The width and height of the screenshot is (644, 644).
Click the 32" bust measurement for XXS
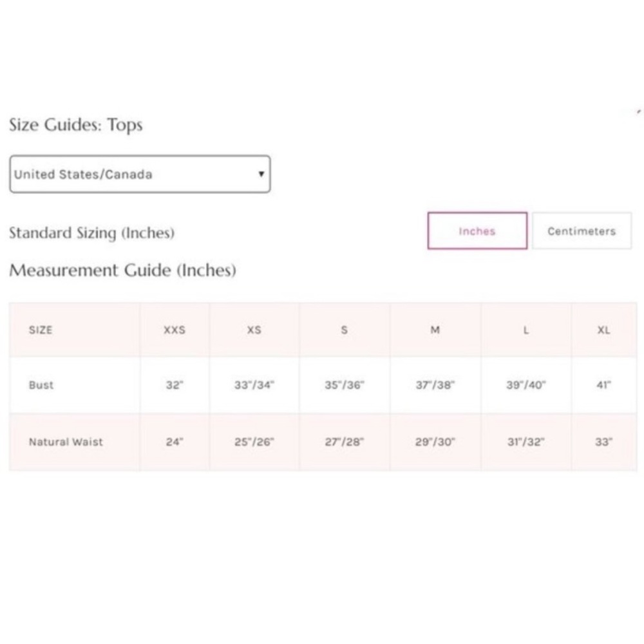point(175,385)
